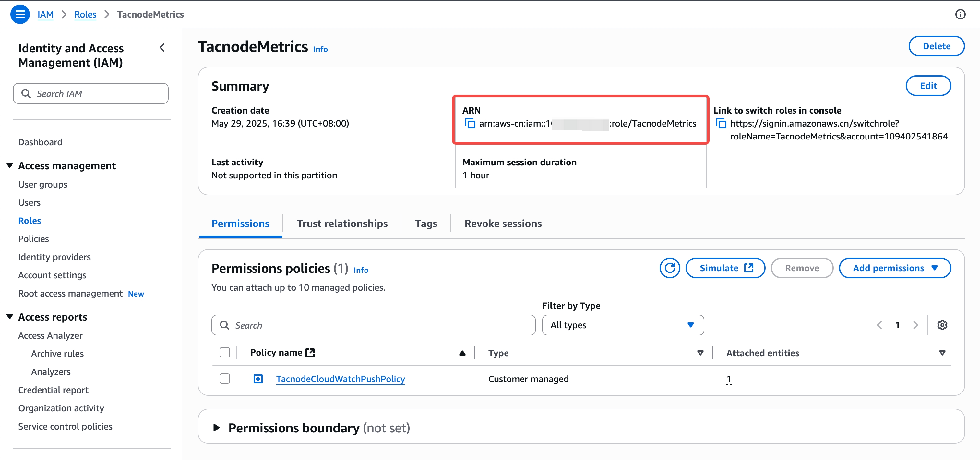
Task: Expand the Permissions boundary section
Action: (x=217, y=427)
